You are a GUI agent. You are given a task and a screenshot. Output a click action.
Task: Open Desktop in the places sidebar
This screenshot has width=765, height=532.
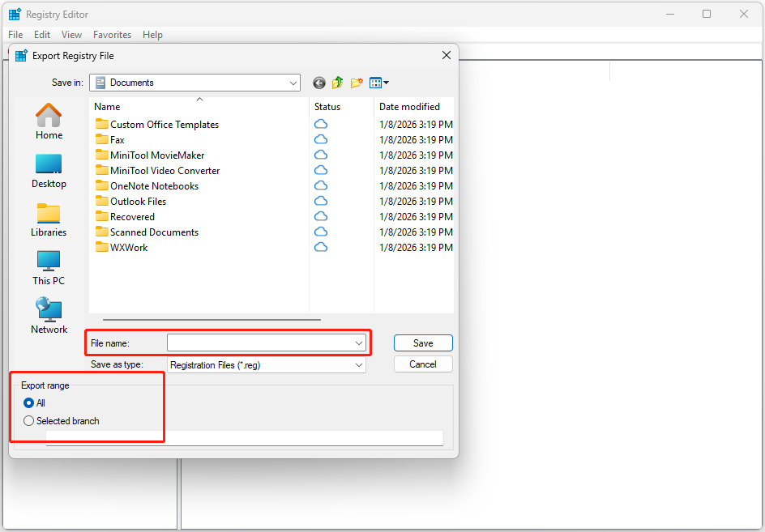coord(49,171)
